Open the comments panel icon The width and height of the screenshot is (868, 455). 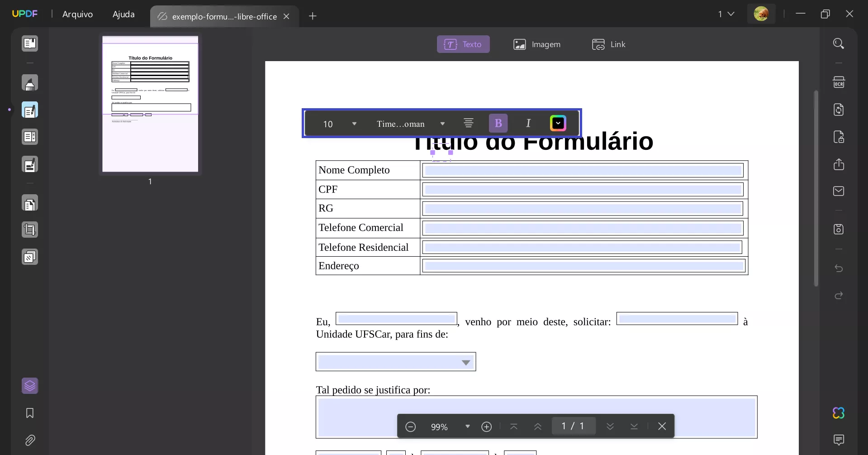click(x=839, y=440)
